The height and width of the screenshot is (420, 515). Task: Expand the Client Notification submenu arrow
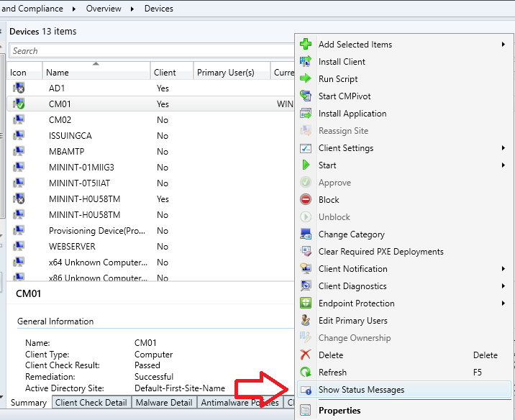(503, 269)
